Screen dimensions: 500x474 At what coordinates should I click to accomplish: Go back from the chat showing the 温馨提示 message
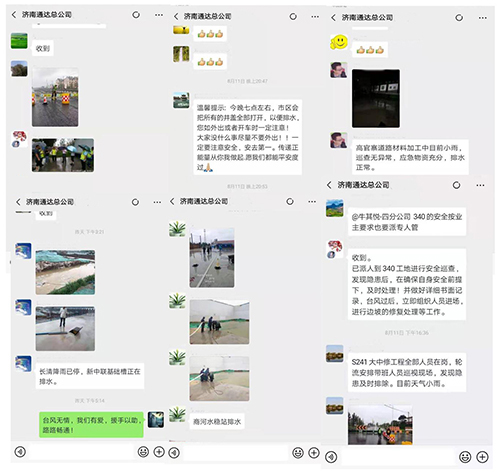coord(176,16)
